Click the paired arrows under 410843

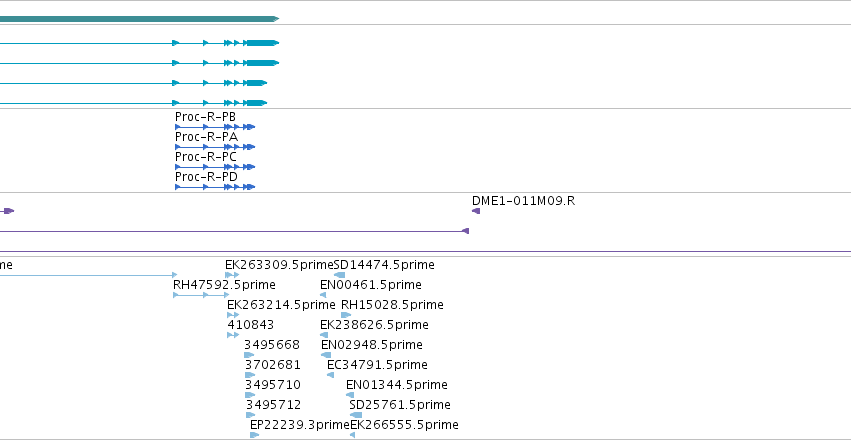tap(233, 335)
